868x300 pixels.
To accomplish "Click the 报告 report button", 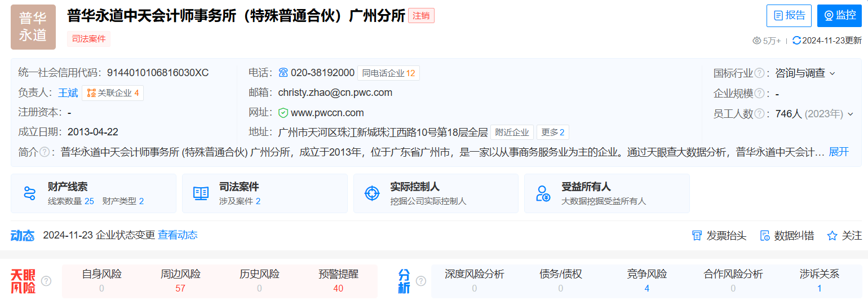I will click(789, 16).
